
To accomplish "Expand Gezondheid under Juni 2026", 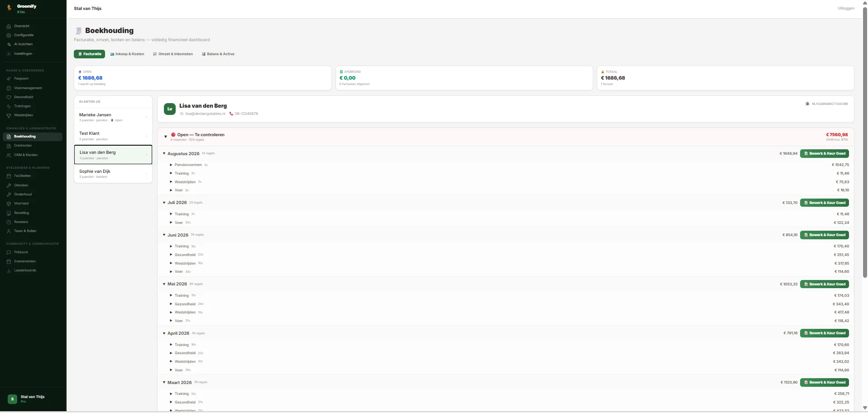I will pyautogui.click(x=171, y=255).
